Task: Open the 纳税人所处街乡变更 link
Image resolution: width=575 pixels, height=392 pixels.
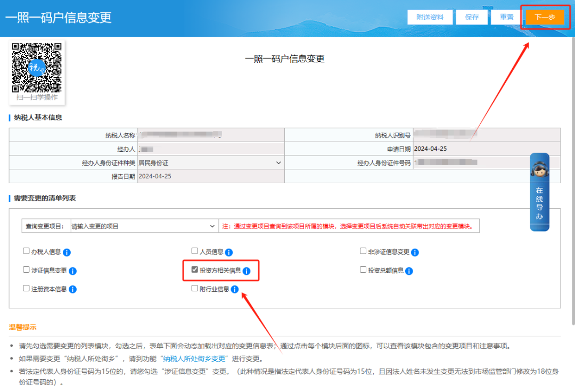Action: tap(195, 358)
